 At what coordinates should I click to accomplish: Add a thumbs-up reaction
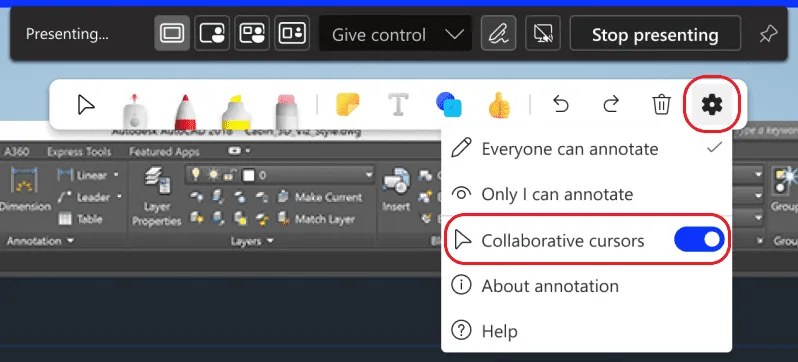click(499, 104)
